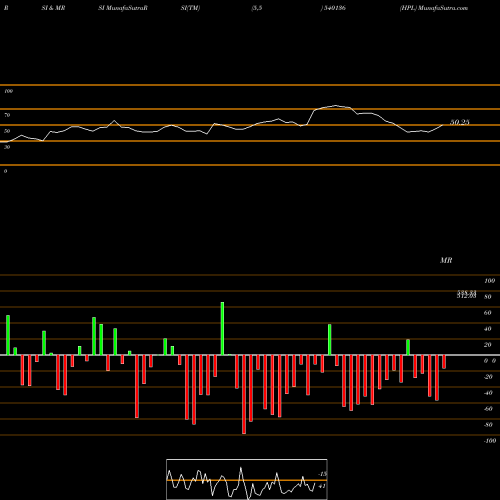Click the MR panel title
Screen dimensions: 500x500
pyautogui.click(x=446, y=260)
